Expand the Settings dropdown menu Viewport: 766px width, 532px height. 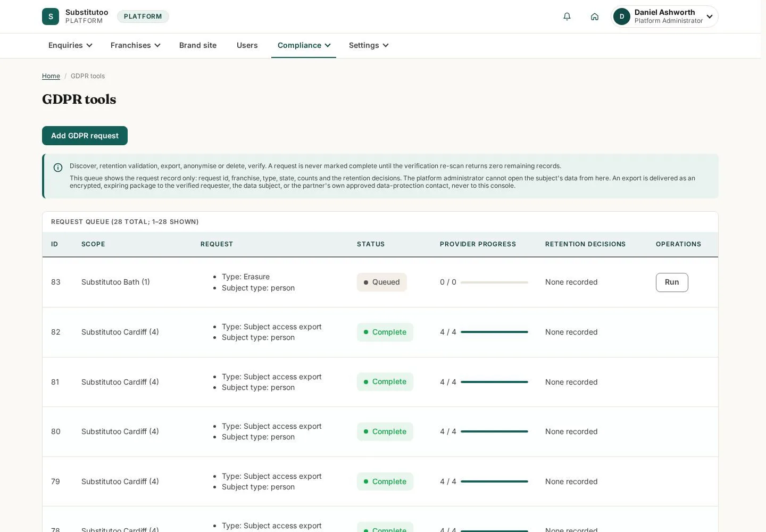[369, 45]
